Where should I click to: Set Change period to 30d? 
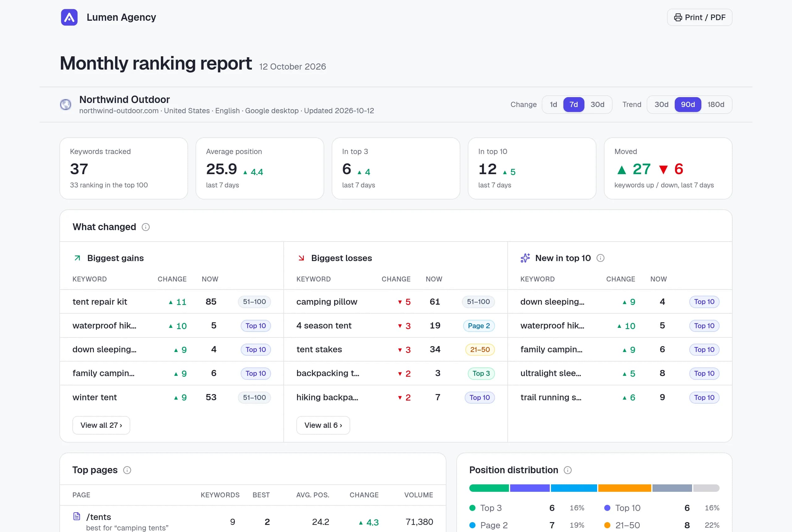tap(597, 105)
